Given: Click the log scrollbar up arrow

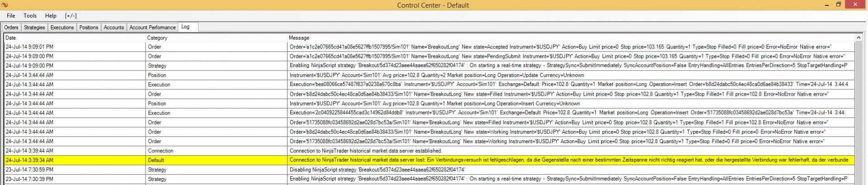Looking at the screenshot, I should 859,37.
